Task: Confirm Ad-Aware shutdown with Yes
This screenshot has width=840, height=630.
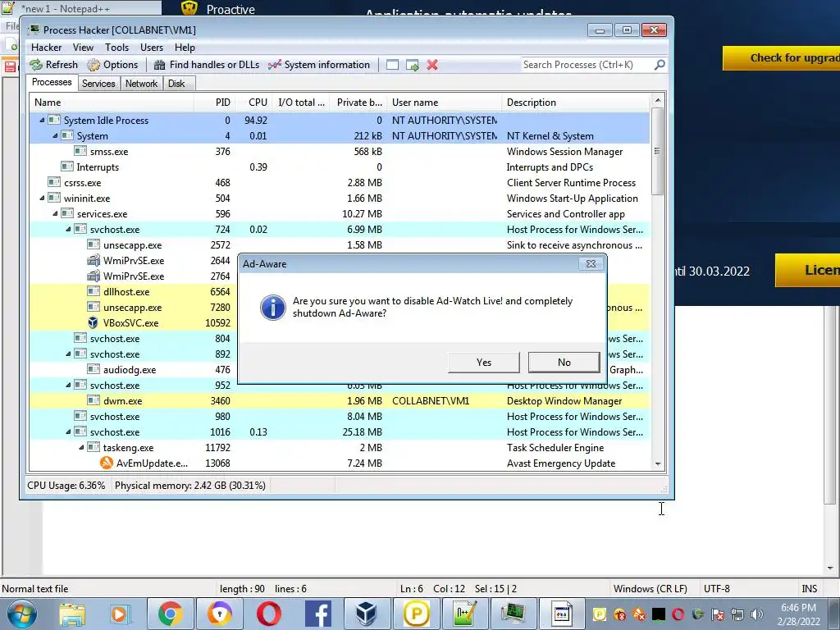Action: pos(484,362)
